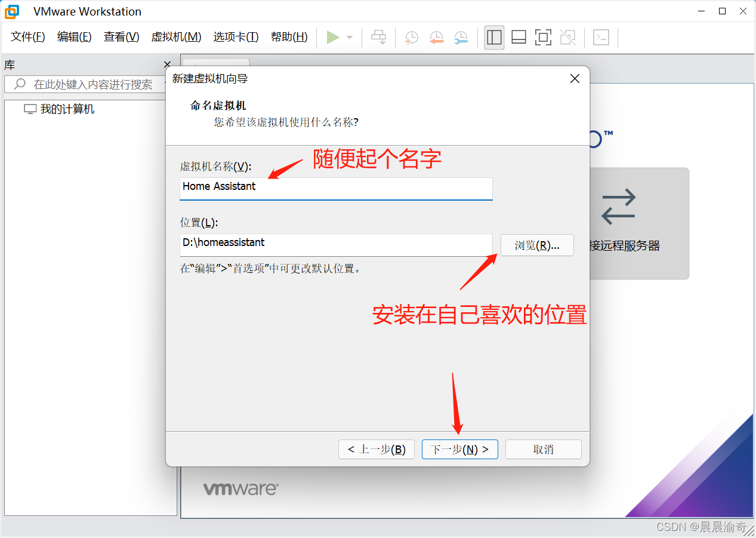Open the power options dropdown arrow
Viewport: 756px width, 538px height.
point(350,38)
